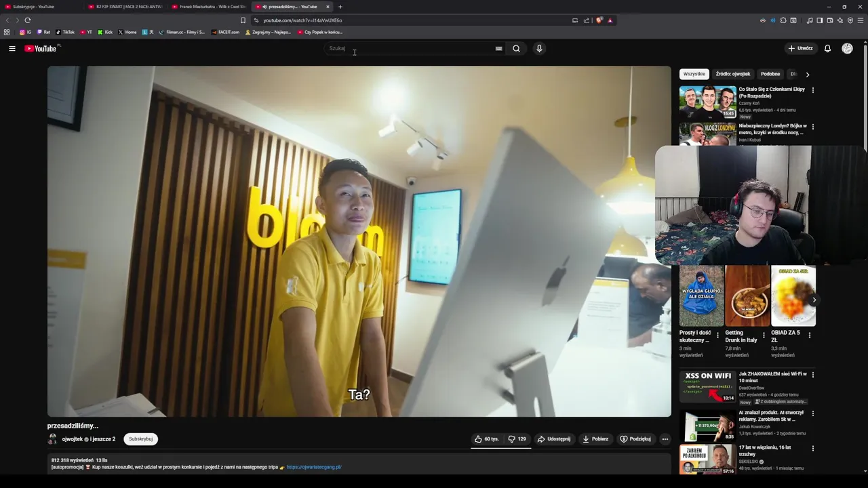
Task: Open options for '17 lat w więzieniu' video
Action: (x=813, y=449)
